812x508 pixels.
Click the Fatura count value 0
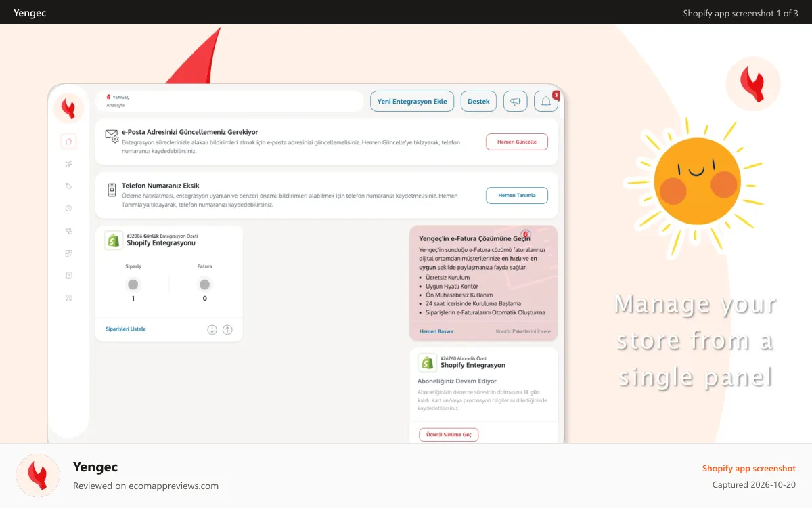pos(205,299)
